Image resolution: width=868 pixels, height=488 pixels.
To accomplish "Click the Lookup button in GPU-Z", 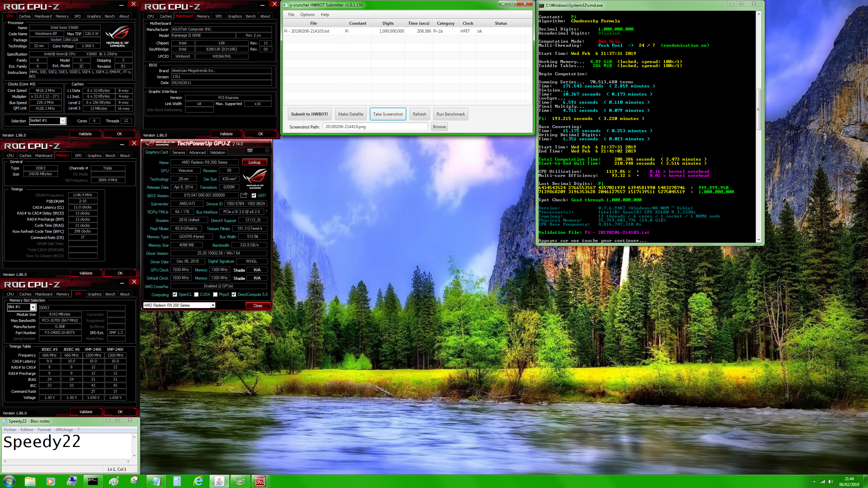I will click(254, 162).
